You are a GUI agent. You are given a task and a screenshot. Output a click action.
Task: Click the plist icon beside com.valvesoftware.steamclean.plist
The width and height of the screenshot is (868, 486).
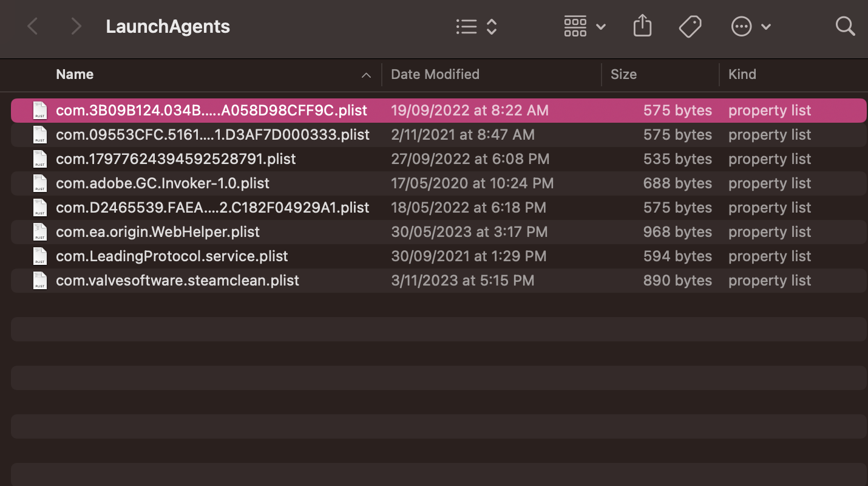tap(40, 280)
